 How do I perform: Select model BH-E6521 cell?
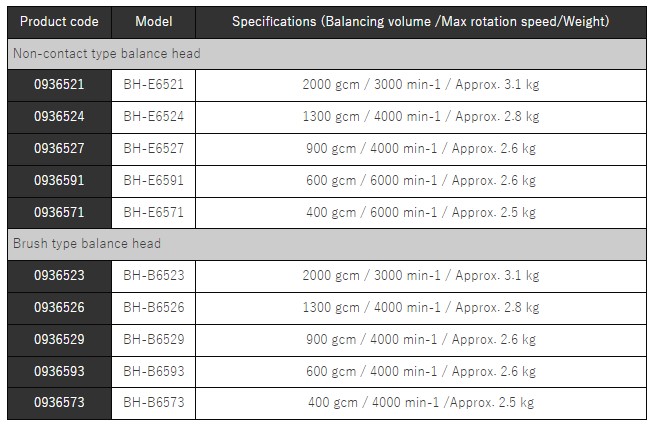(x=153, y=85)
